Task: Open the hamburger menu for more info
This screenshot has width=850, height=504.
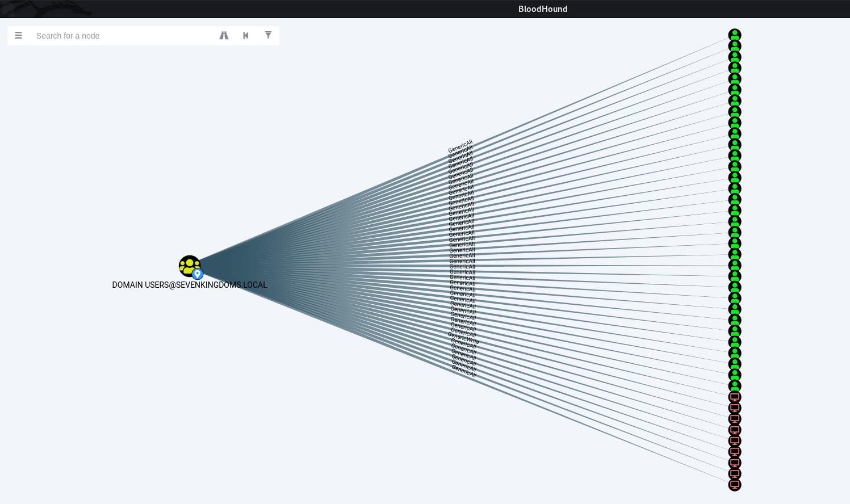Action: [18, 35]
